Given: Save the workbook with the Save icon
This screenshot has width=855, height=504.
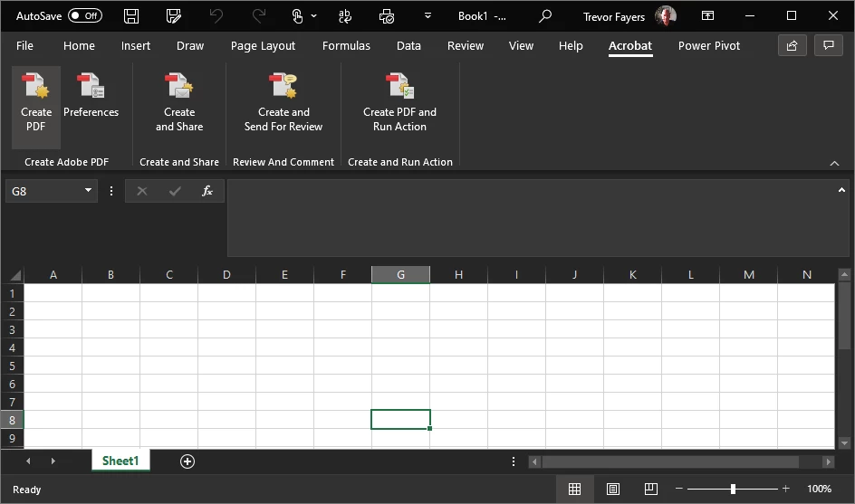Looking at the screenshot, I should [130, 16].
